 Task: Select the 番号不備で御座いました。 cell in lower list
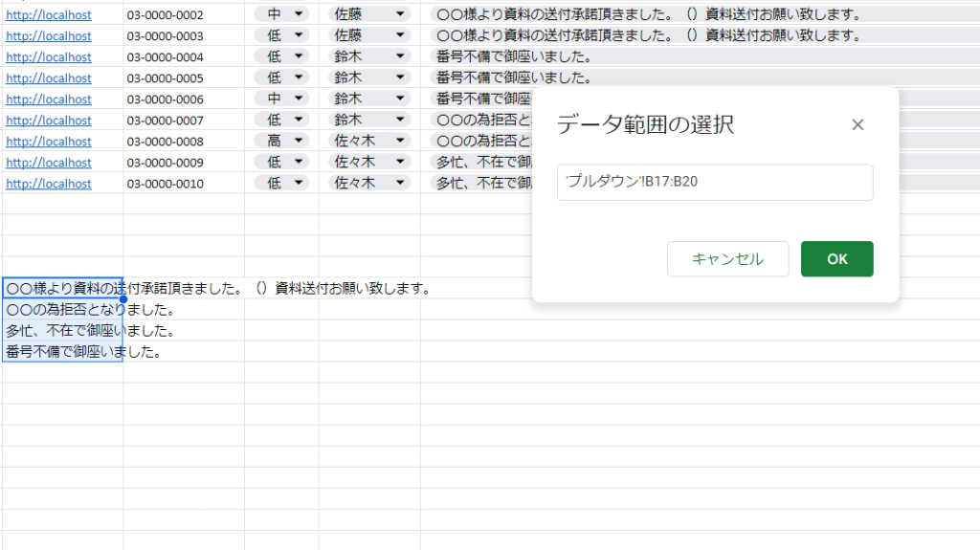(x=62, y=352)
